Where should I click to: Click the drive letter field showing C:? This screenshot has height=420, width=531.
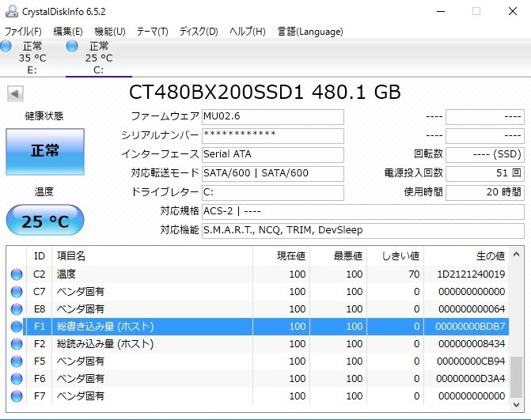pyautogui.click(x=272, y=192)
